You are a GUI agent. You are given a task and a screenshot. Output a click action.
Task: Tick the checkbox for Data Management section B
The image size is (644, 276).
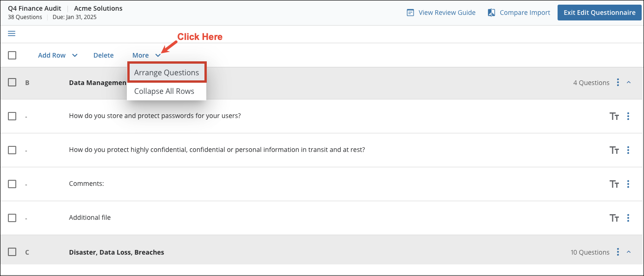click(x=12, y=82)
